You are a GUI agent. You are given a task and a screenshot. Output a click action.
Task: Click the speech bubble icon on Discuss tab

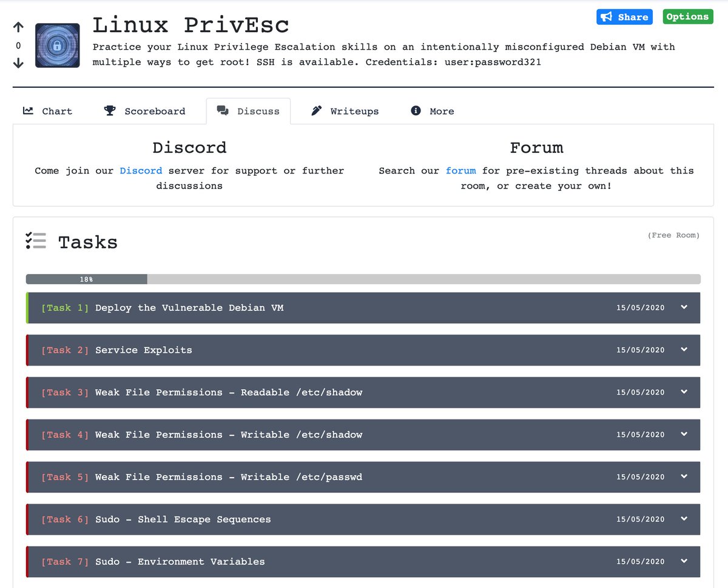click(x=222, y=110)
